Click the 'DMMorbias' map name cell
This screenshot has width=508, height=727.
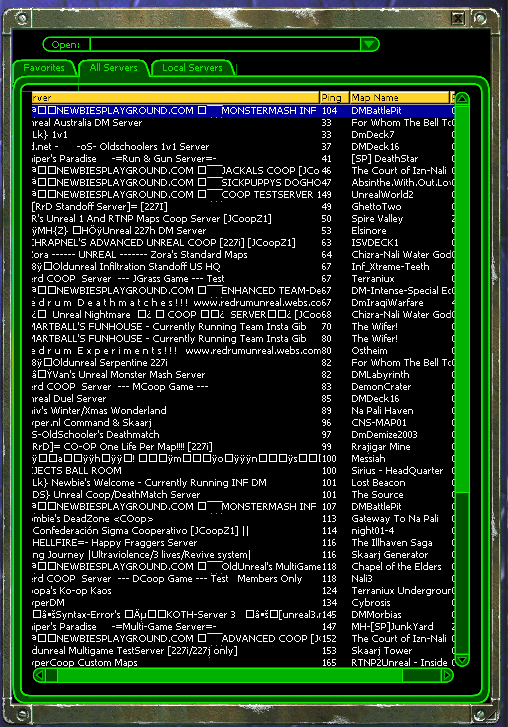click(x=376, y=615)
